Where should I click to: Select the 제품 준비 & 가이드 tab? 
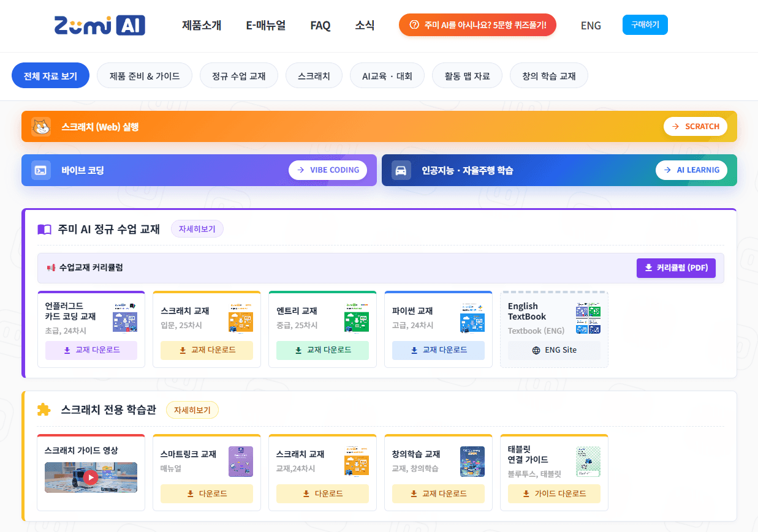[145, 76]
